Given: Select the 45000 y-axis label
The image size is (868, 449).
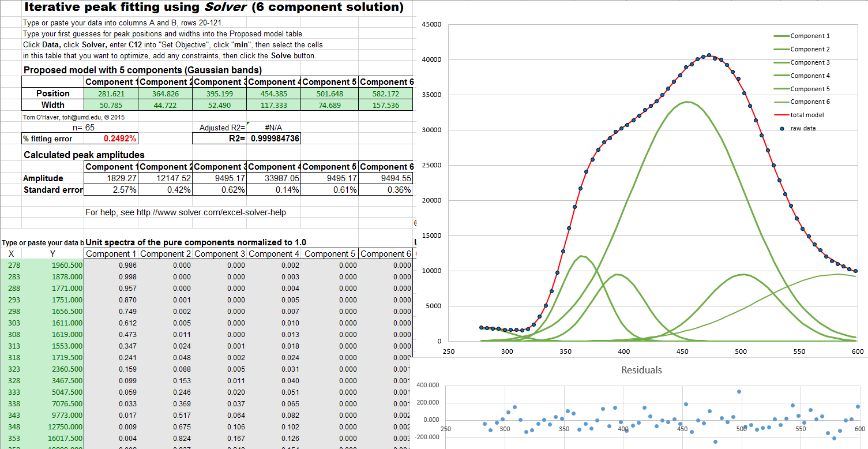Looking at the screenshot, I should 431,25.
